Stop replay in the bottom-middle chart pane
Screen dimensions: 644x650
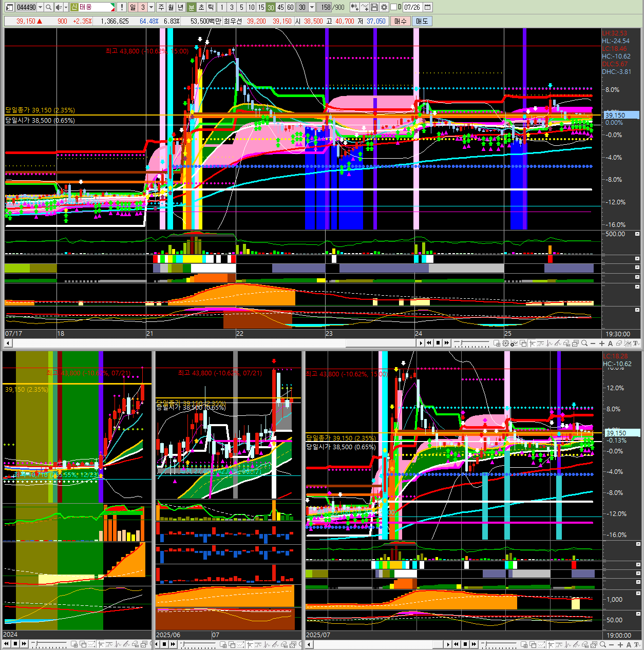[164, 644]
